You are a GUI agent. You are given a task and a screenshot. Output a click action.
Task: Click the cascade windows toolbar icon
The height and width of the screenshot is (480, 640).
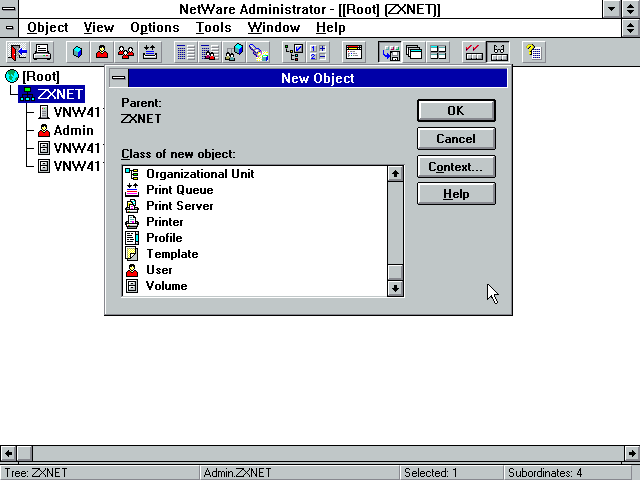tap(414, 52)
